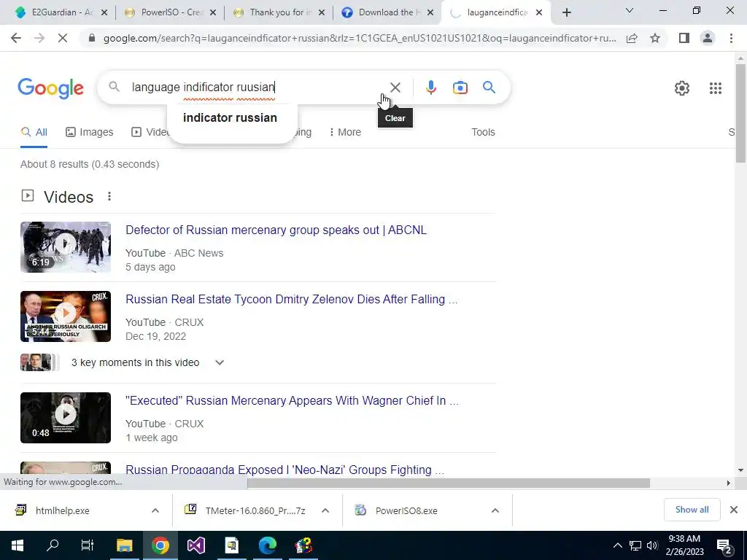Click the blue magnifier search button
747x560 pixels.
(x=489, y=87)
